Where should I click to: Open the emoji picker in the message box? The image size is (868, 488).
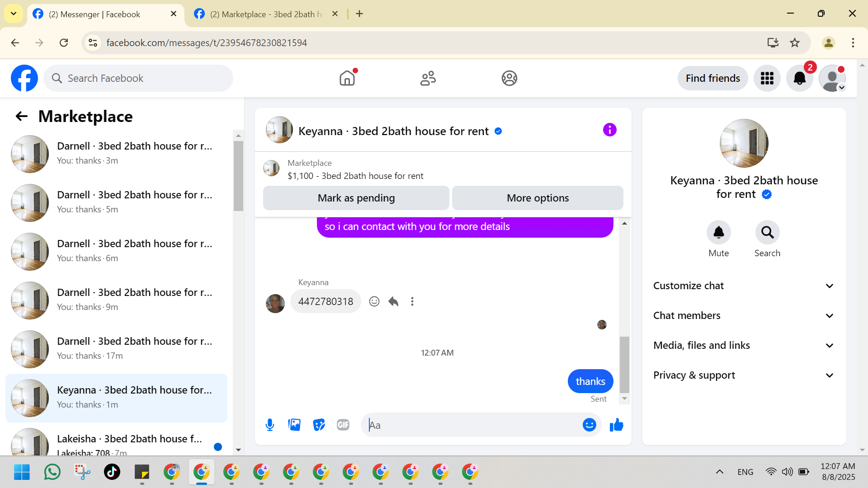pyautogui.click(x=589, y=425)
